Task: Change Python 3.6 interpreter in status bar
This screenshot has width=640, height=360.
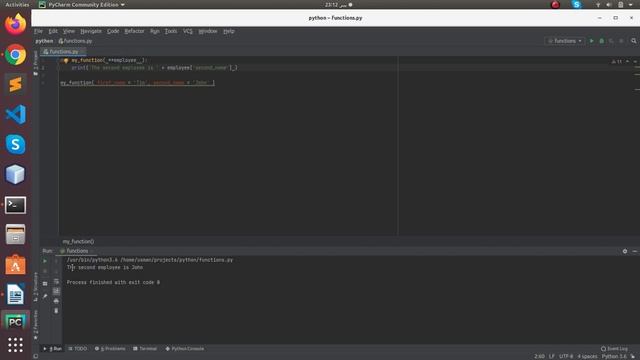Action: point(614,356)
